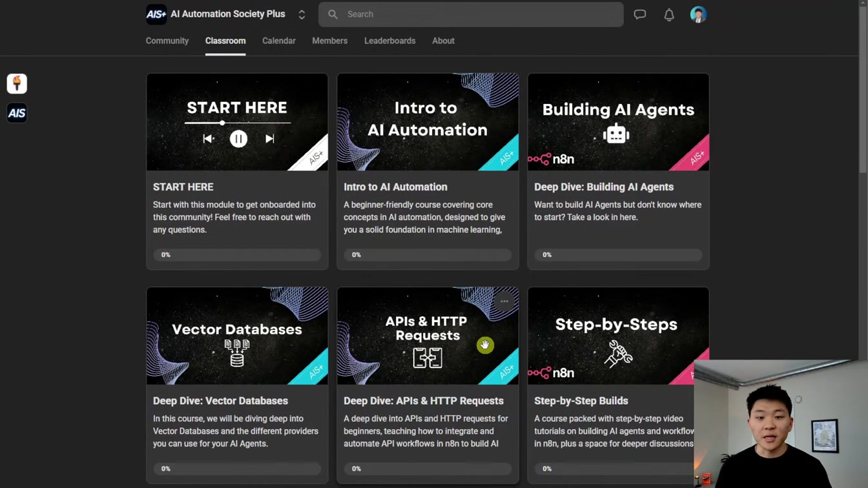Open the chat messages icon

(640, 14)
